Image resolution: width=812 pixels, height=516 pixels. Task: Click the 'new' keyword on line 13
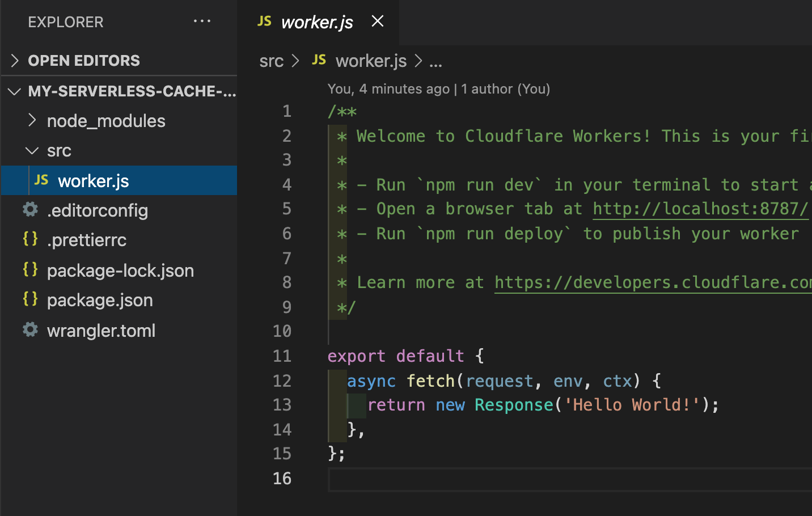450,405
